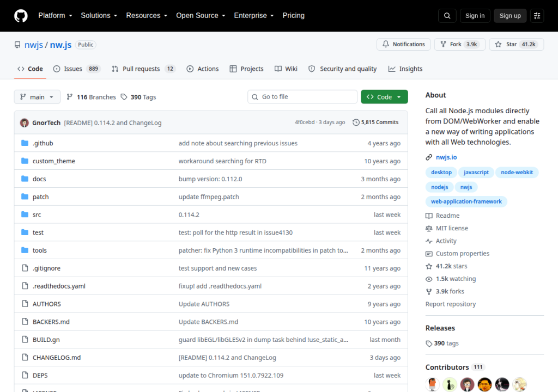The width and height of the screenshot is (558, 392).
Task: Click the AUTHORS file icon
Action: (x=25, y=303)
